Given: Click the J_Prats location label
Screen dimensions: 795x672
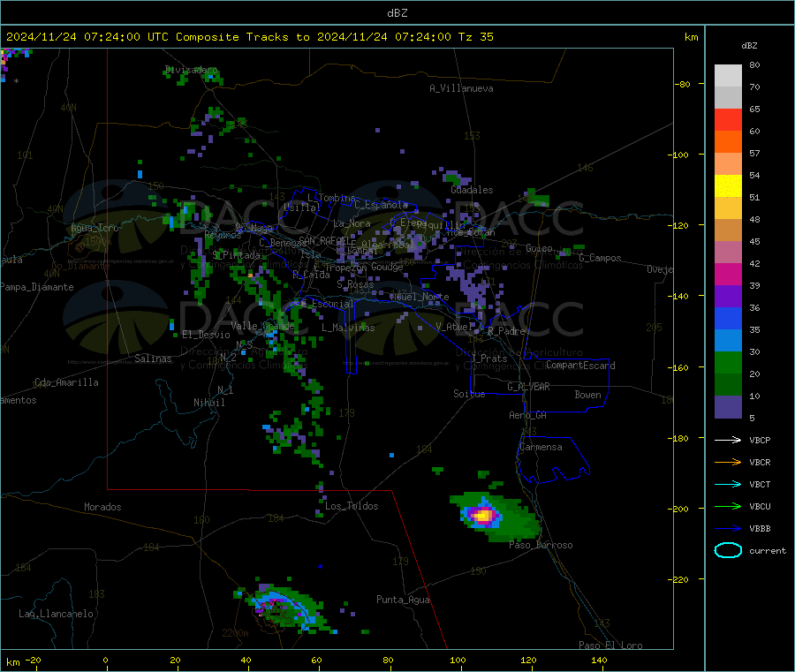Looking at the screenshot, I should [488, 358].
